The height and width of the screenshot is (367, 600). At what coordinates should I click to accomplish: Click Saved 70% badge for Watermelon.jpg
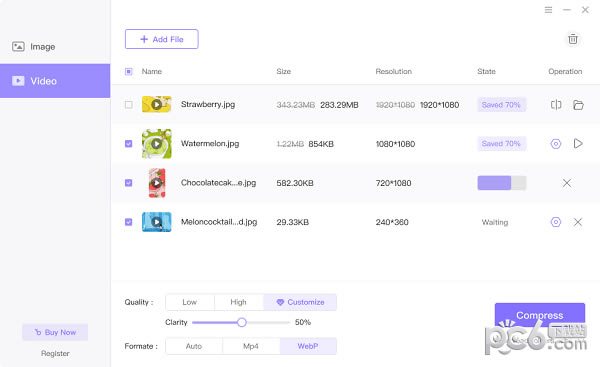click(x=501, y=144)
